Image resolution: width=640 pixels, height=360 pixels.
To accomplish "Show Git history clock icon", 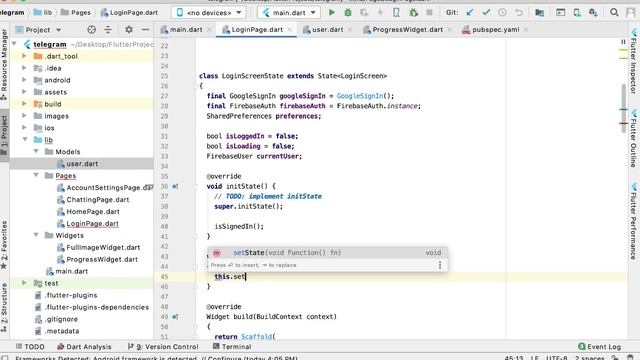I will 502,13.
